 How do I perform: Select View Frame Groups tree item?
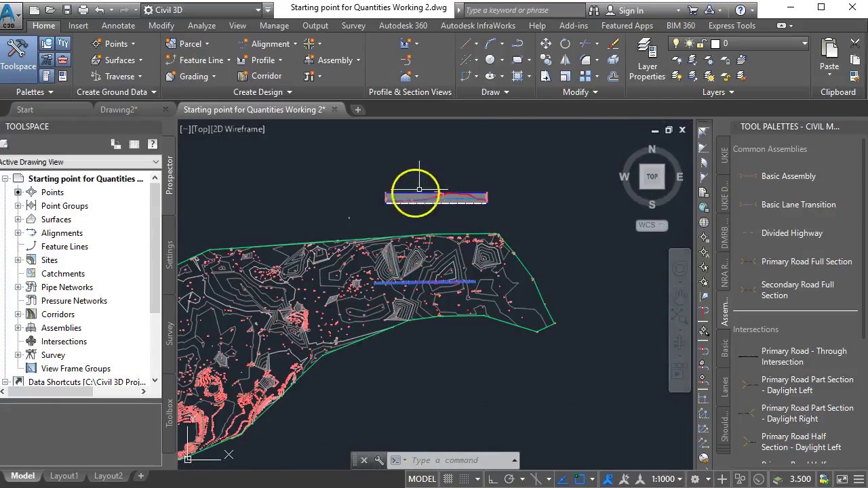click(75, 369)
